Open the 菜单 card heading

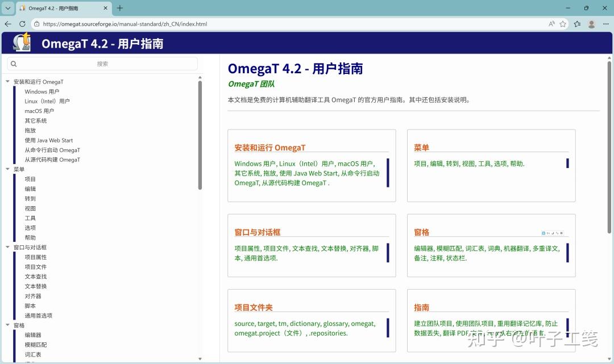pyautogui.click(x=421, y=148)
